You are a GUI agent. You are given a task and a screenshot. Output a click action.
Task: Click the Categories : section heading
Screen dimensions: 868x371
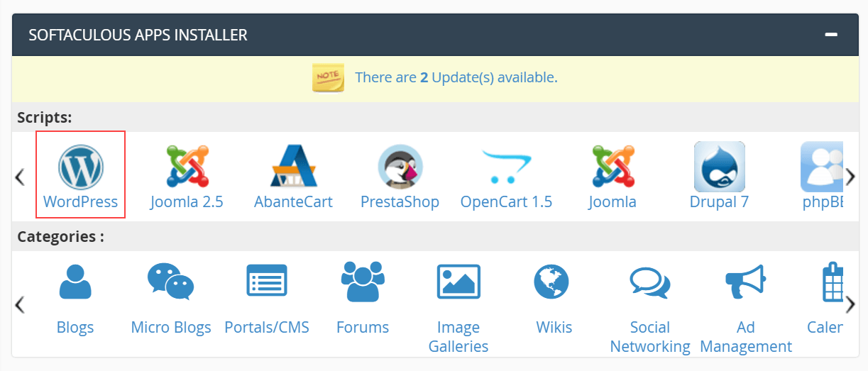click(60, 237)
